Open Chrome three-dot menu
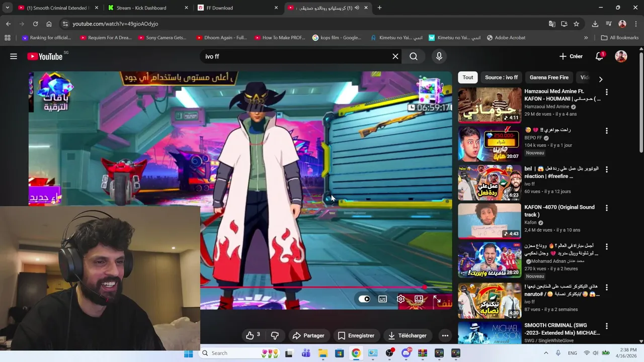The height and width of the screenshot is (362, 644). (635, 24)
